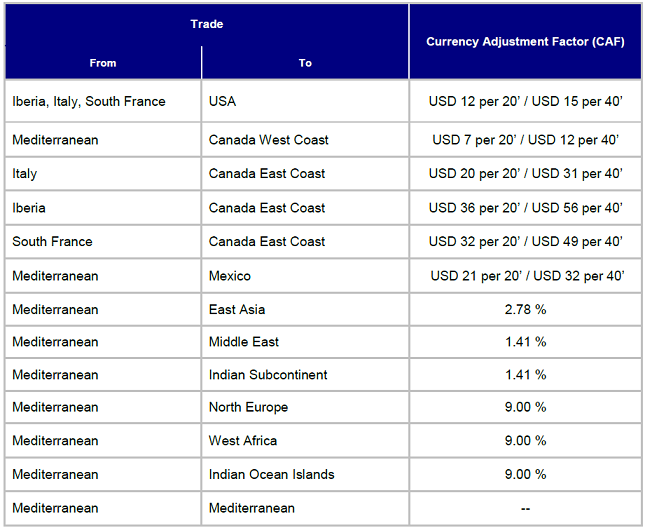Select the 2.78 % value cell

click(x=525, y=309)
